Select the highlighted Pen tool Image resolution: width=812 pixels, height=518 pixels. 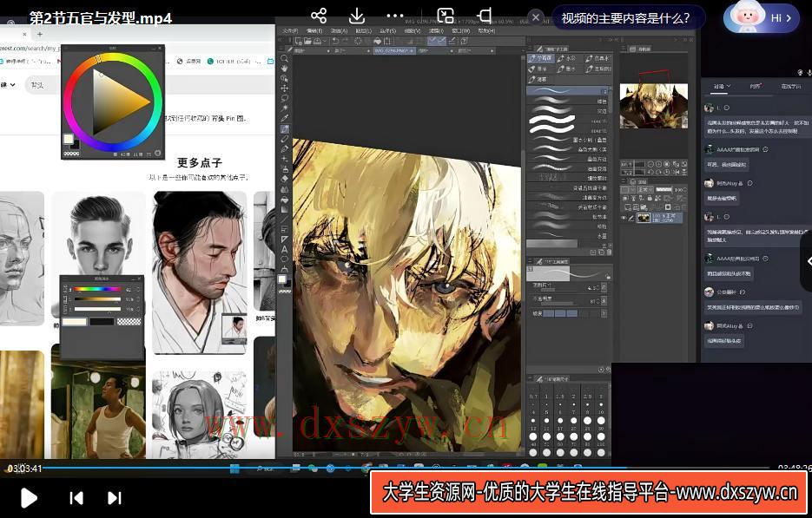point(284,129)
